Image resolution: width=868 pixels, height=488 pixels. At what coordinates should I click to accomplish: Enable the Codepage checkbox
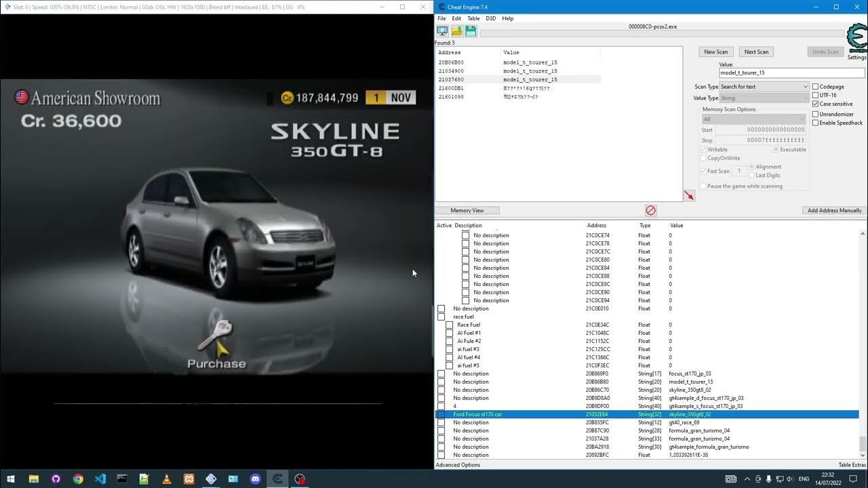tap(816, 87)
